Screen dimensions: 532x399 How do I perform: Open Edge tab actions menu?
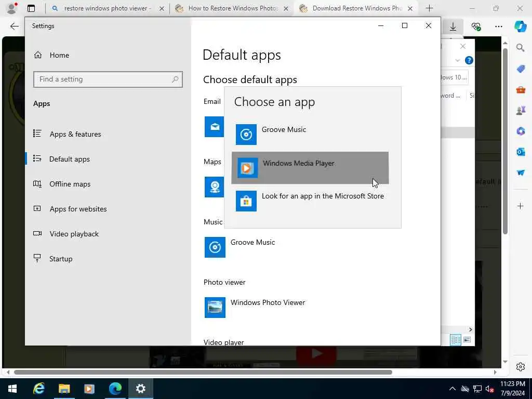tap(31, 8)
